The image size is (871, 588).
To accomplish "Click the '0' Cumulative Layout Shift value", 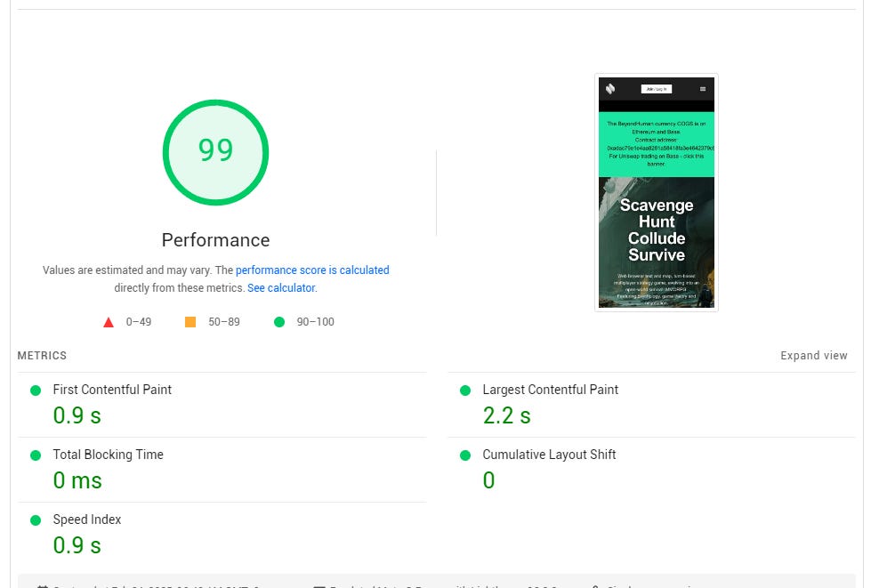I will click(488, 480).
